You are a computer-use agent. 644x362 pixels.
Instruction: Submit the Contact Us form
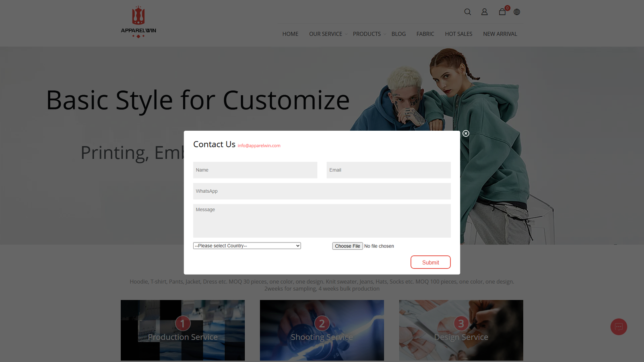[x=430, y=262]
